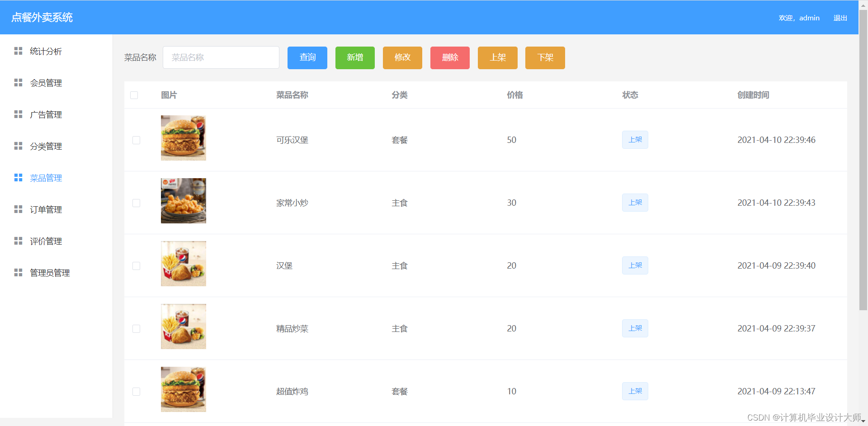Focus the 菜品名称 search input field
Screen dimensions: 868x426
pyautogui.click(x=221, y=57)
